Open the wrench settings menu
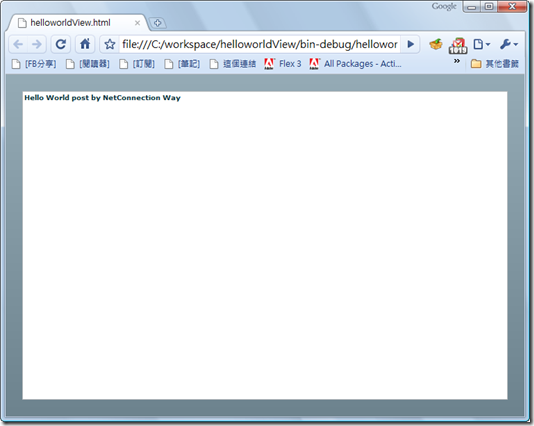534x426 pixels. point(509,44)
